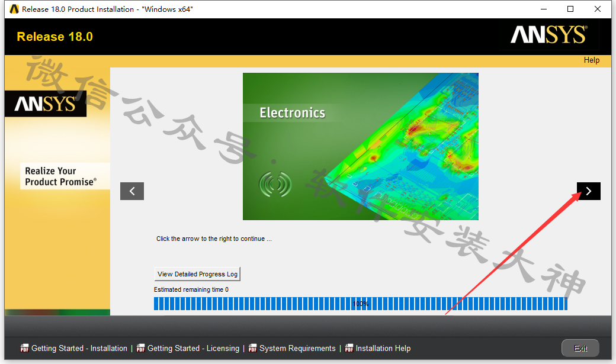Image resolution: width=616 pixels, height=364 pixels.
Task: Open the Getting Started - Installation link
Action: coord(79,348)
